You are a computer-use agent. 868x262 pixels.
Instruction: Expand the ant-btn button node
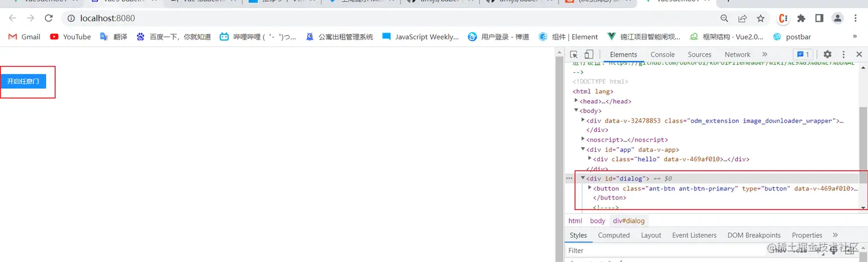(x=590, y=188)
